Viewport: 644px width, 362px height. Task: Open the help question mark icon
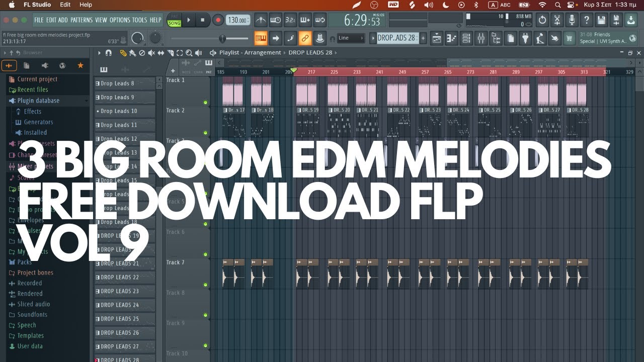pos(586,20)
